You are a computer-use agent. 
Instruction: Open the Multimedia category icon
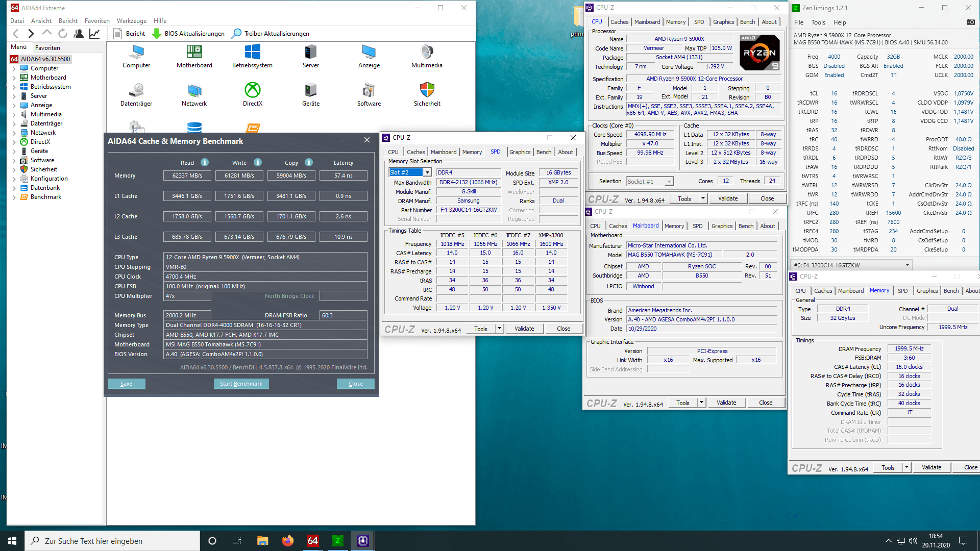point(427,56)
